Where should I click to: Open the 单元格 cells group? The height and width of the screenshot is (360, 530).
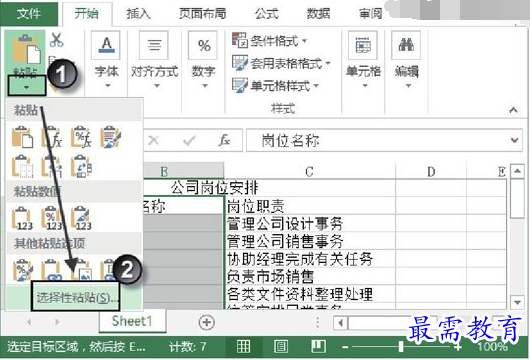point(363,59)
